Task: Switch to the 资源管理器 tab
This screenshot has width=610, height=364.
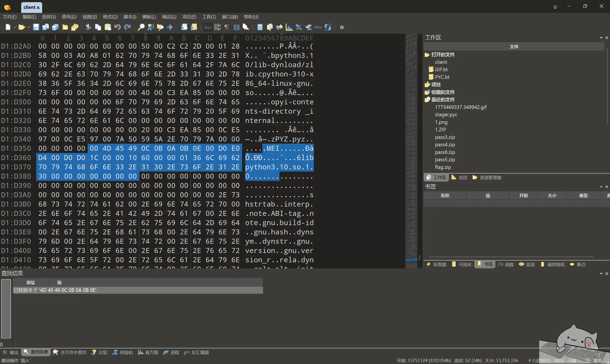Action: click(487, 177)
